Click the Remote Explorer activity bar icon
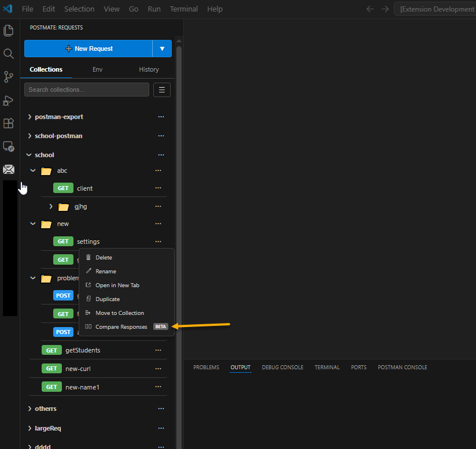 pos(9,146)
